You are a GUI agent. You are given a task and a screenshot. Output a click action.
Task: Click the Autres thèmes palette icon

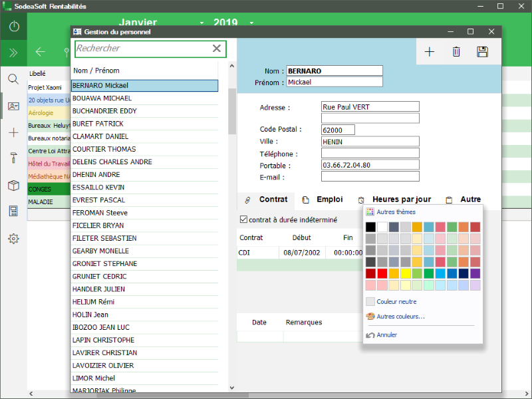(x=370, y=212)
